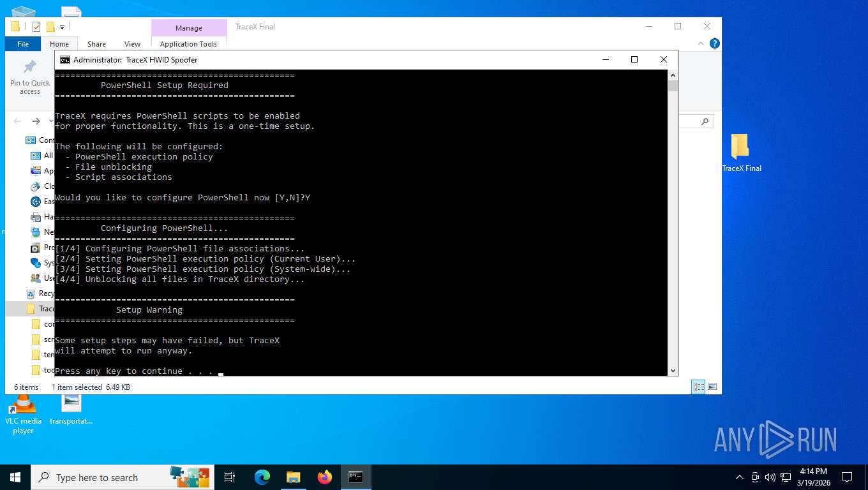Click the taskbar search box
The width and height of the screenshot is (868, 490).
click(121, 477)
